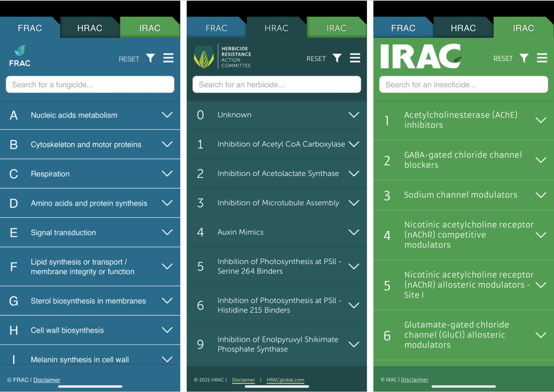Switch to the IRAC tab

click(523, 28)
